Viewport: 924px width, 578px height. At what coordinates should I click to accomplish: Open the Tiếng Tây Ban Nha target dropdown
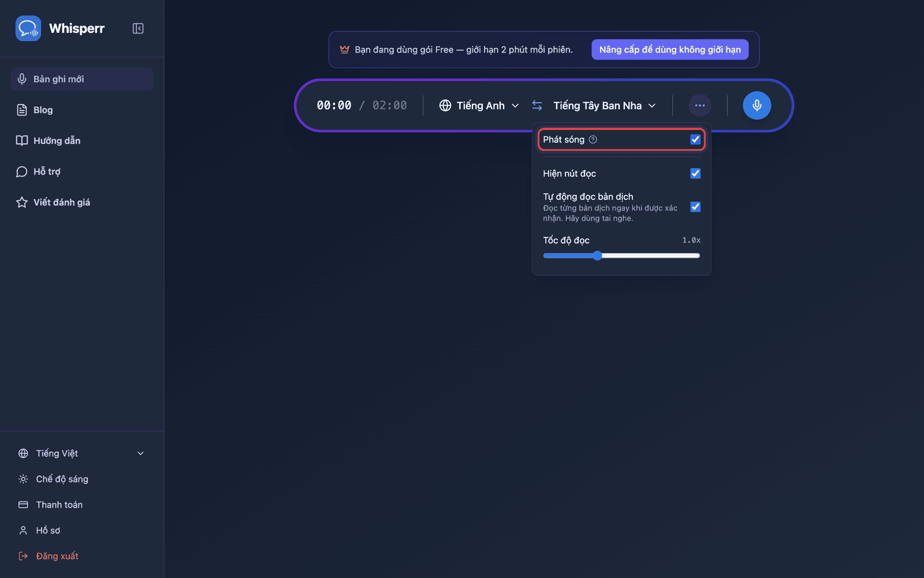(605, 105)
